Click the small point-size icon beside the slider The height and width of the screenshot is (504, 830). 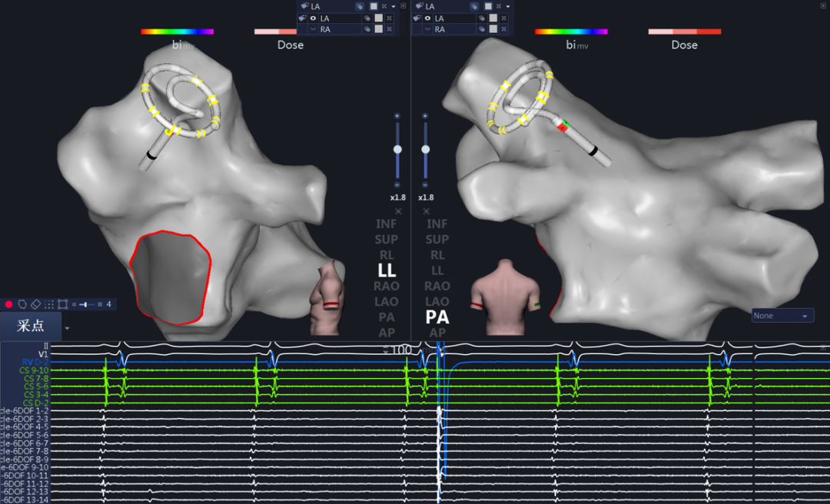click(x=74, y=304)
